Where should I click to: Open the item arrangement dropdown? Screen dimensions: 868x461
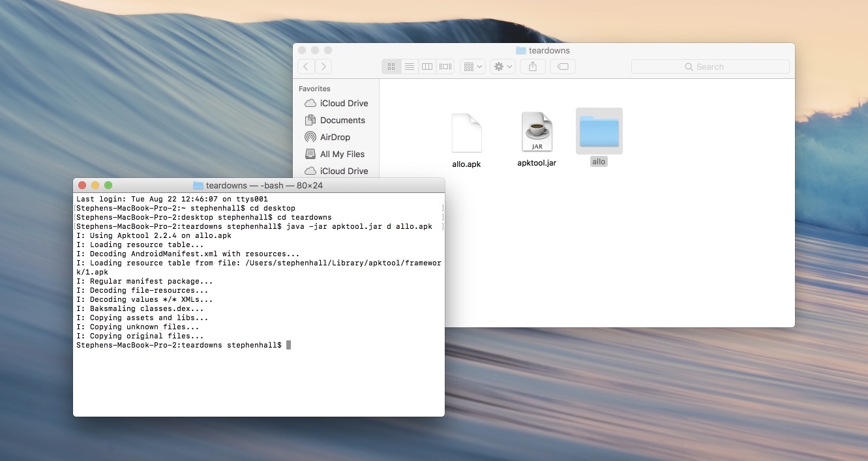tap(472, 67)
